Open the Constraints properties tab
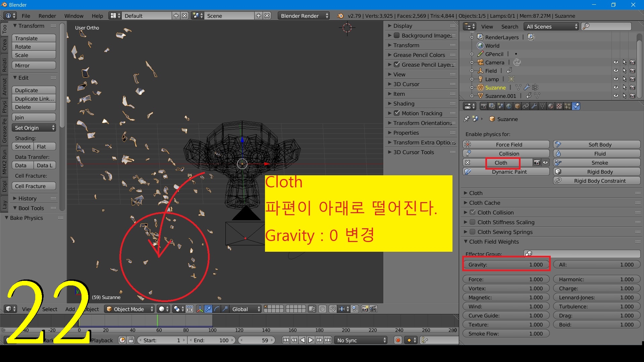Viewport: 644px width, 362px height. point(526,106)
